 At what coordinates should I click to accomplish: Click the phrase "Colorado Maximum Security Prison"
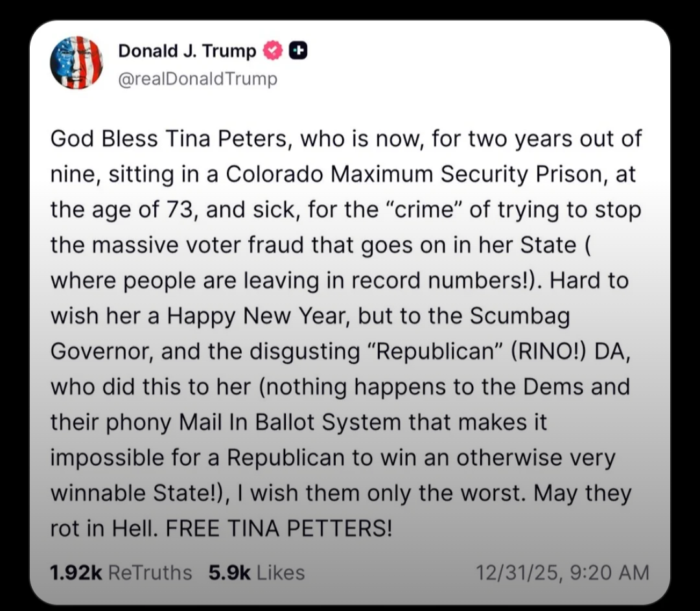coord(403,174)
